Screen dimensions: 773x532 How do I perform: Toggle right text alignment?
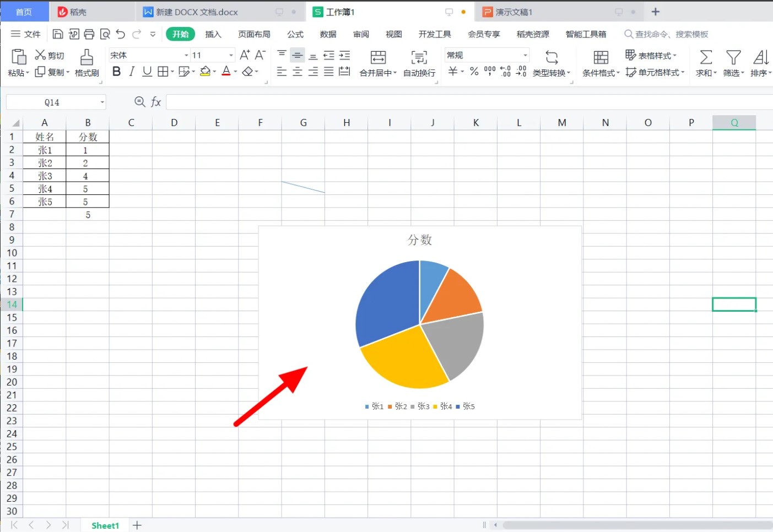(313, 72)
